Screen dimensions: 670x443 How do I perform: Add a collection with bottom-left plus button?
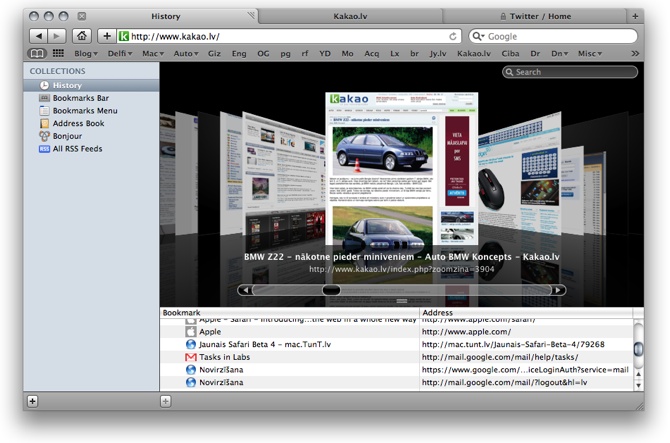click(32, 401)
